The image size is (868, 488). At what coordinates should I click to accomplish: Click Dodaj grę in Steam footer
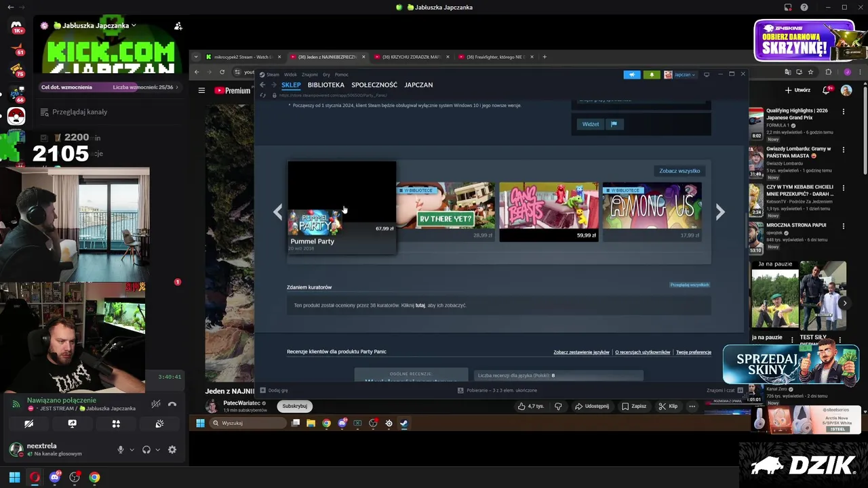(x=275, y=390)
